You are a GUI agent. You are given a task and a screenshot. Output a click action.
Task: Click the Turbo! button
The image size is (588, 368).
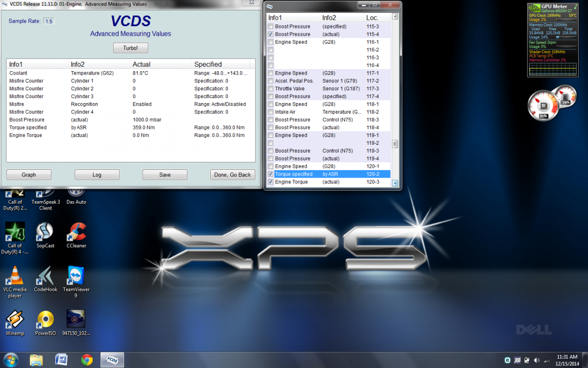coord(130,48)
